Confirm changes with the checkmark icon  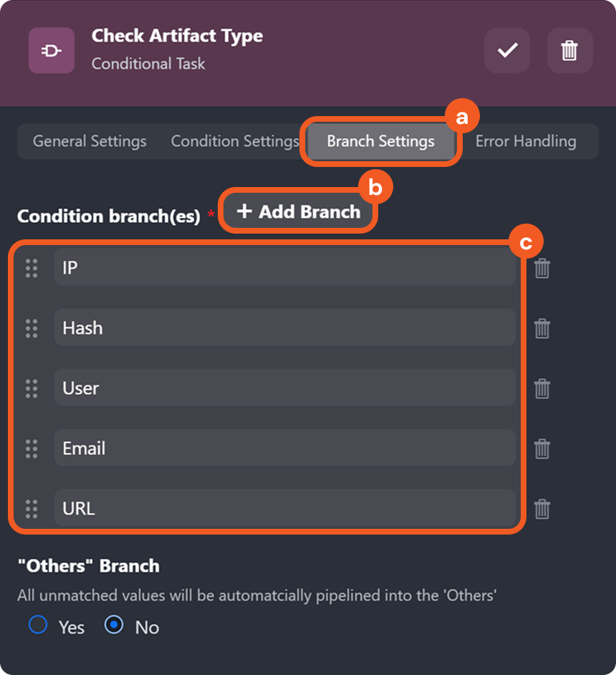coord(507,51)
